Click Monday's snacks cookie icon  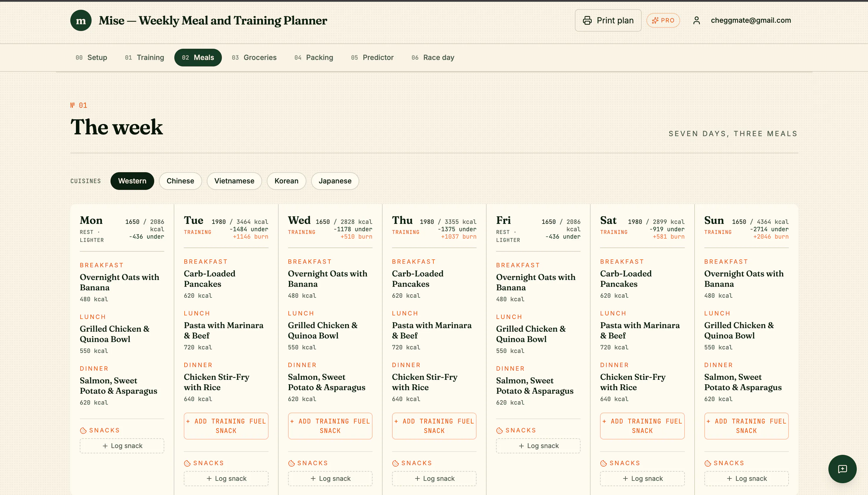point(83,430)
